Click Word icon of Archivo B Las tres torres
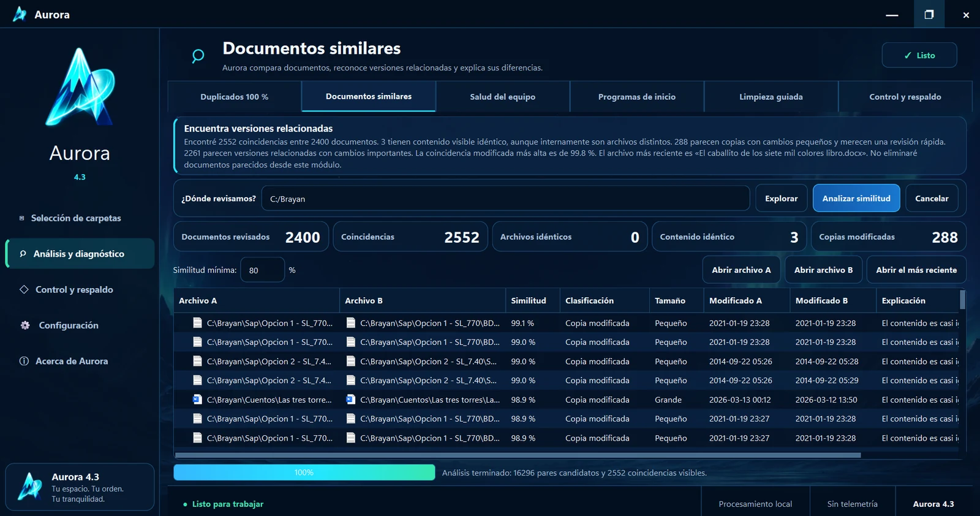980x516 pixels. pos(351,400)
